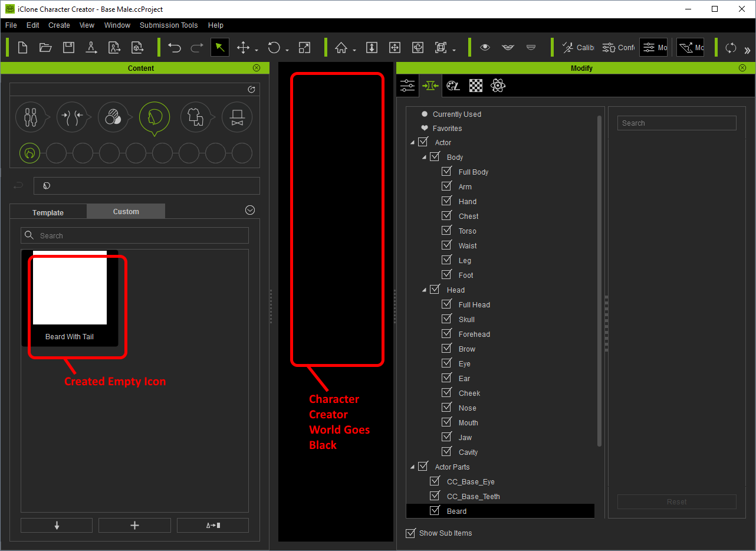Open the dropdown chevron beside the Custom tab
The image size is (756, 551).
point(249,209)
